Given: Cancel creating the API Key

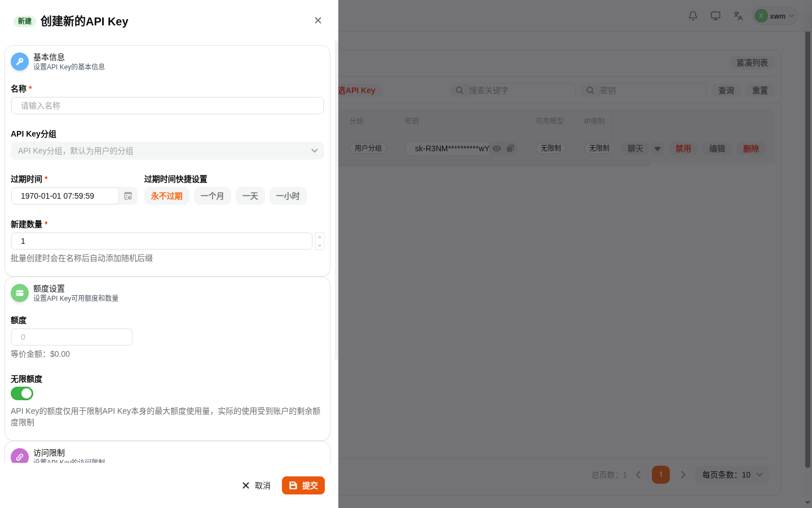Looking at the screenshot, I should click(256, 485).
